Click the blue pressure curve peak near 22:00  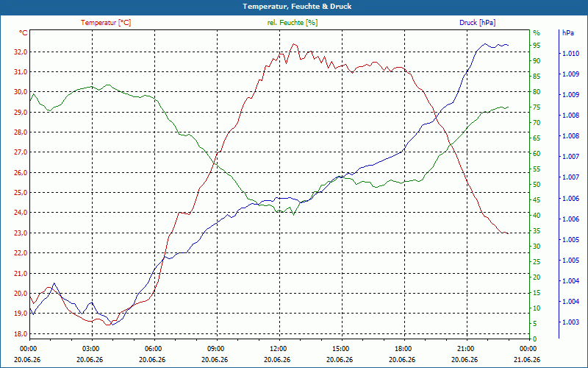(485, 43)
